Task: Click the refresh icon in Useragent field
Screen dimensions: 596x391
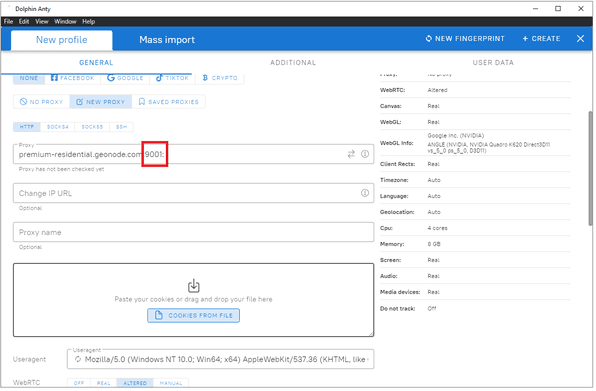Action: click(78, 360)
